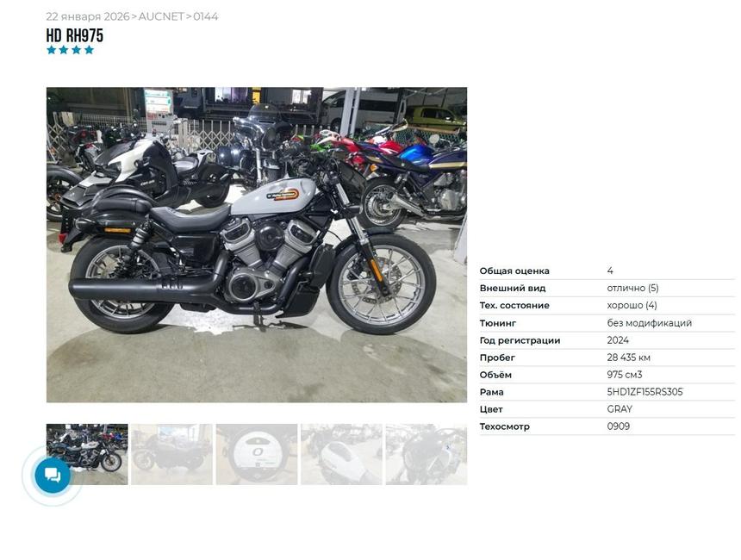This screenshot has height=560, width=741.
Task: Click the fourth blue rating star
Action: (x=89, y=50)
